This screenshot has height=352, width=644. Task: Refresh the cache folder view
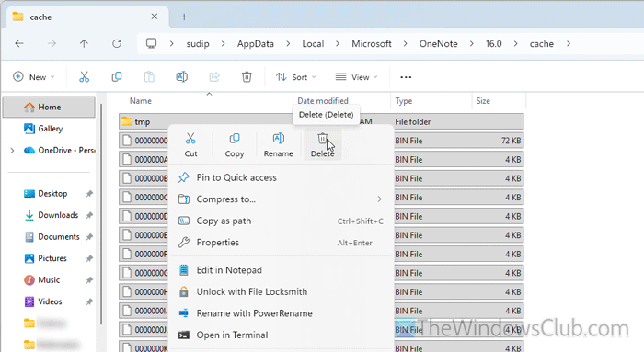[117, 43]
